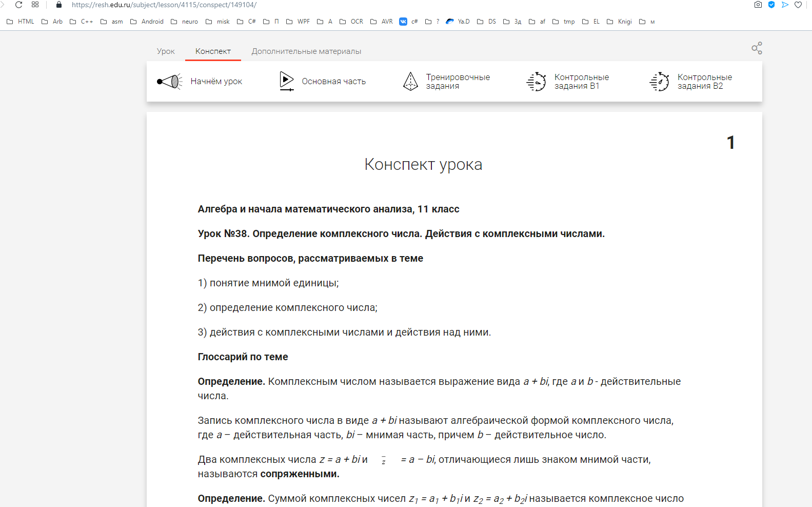The height and width of the screenshot is (507, 812).
Task: Open the OCR bookmarks folder
Action: [x=351, y=22]
